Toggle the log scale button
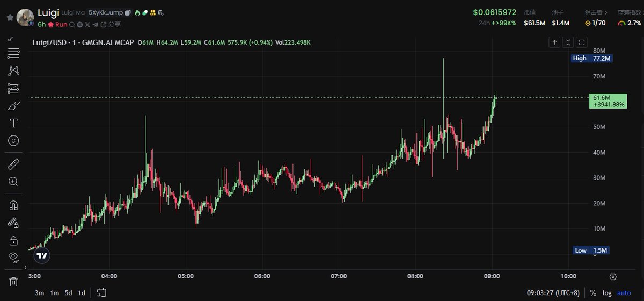This screenshot has height=301, width=644. (607, 293)
